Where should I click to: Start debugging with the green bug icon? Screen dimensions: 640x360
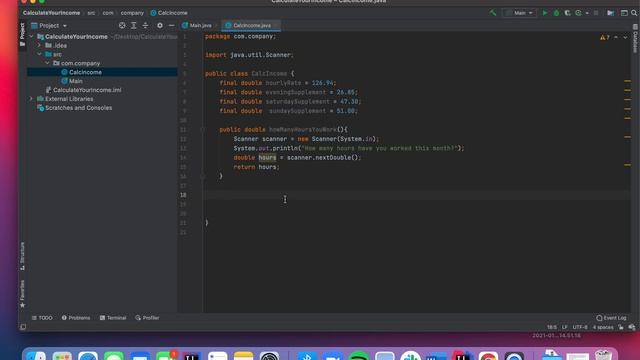556,13
